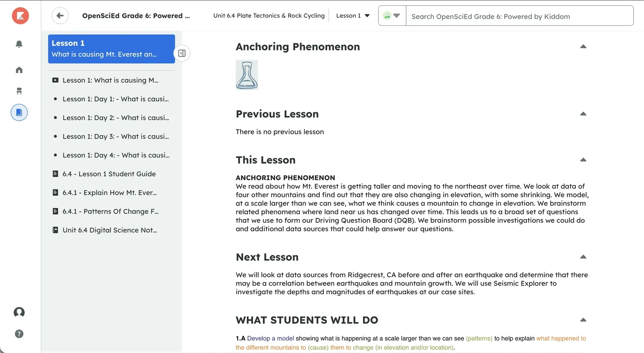Open Lesson 1: Day 4 item
Viewport: 644px width, 353px height.
(x=111, y=155)
